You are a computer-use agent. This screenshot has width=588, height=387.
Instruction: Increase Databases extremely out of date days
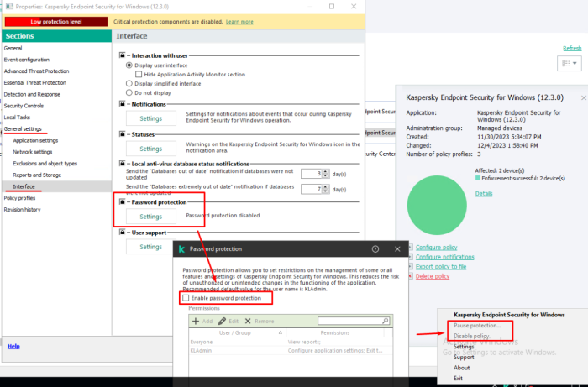(x=326, y=187)
